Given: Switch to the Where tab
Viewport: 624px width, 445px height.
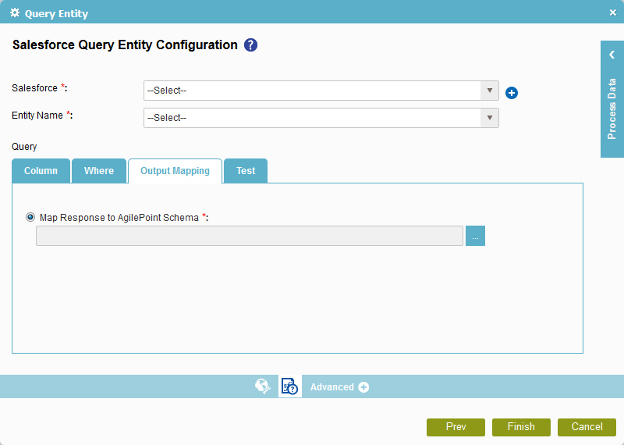Looking at the screenshot, I should 99,171.
